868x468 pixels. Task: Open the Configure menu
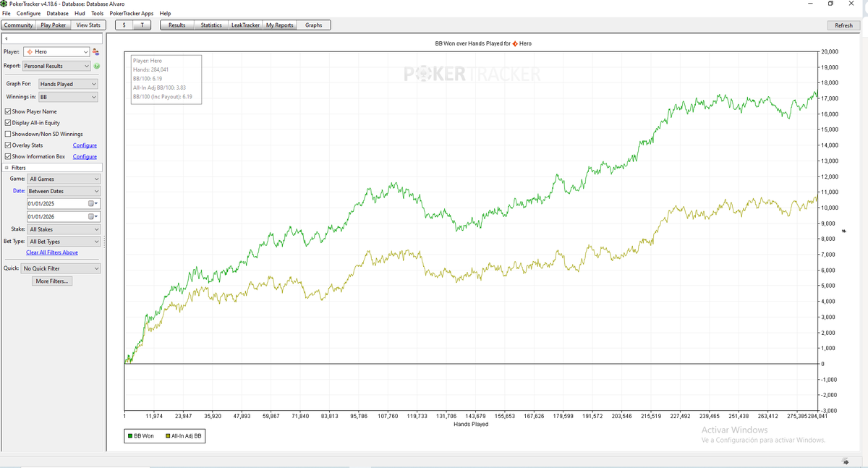click(x=28, y=13)
